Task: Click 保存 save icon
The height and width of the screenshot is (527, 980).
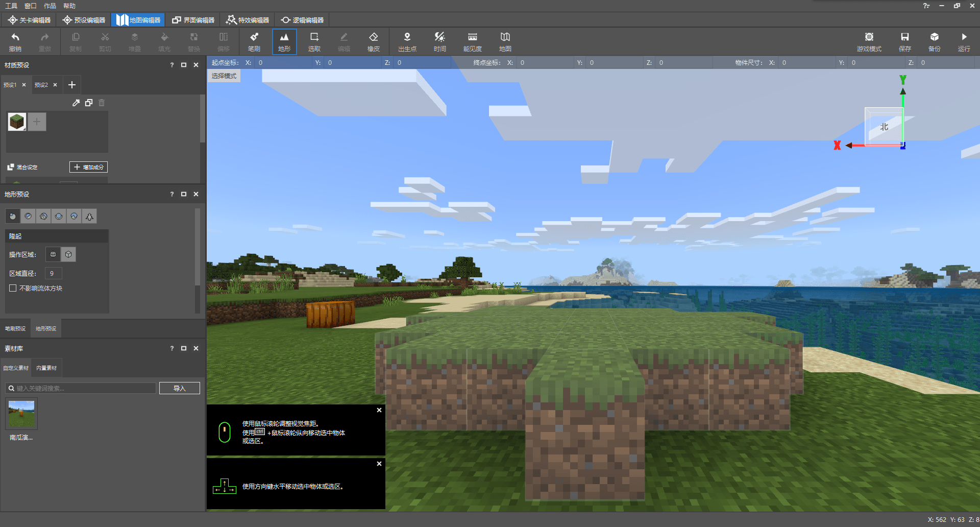Action: click(905, 41)
